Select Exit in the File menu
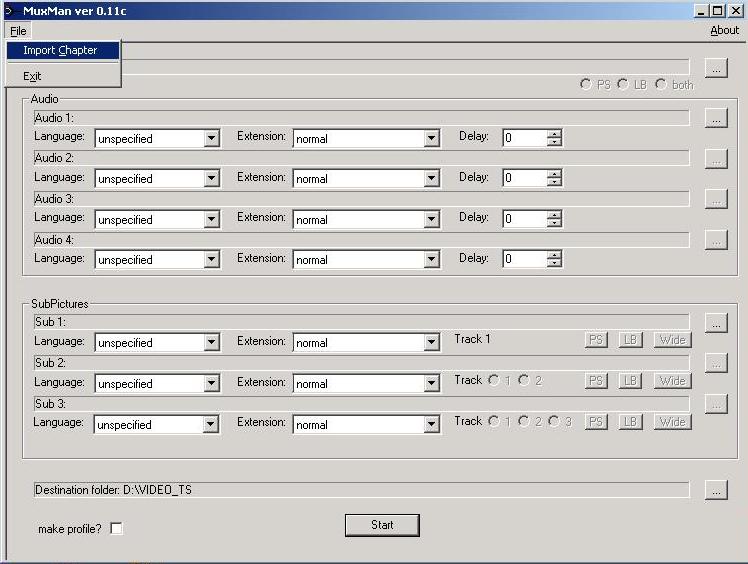The width and height of the screenshot is (748, 564). click(x=62, y=76)
